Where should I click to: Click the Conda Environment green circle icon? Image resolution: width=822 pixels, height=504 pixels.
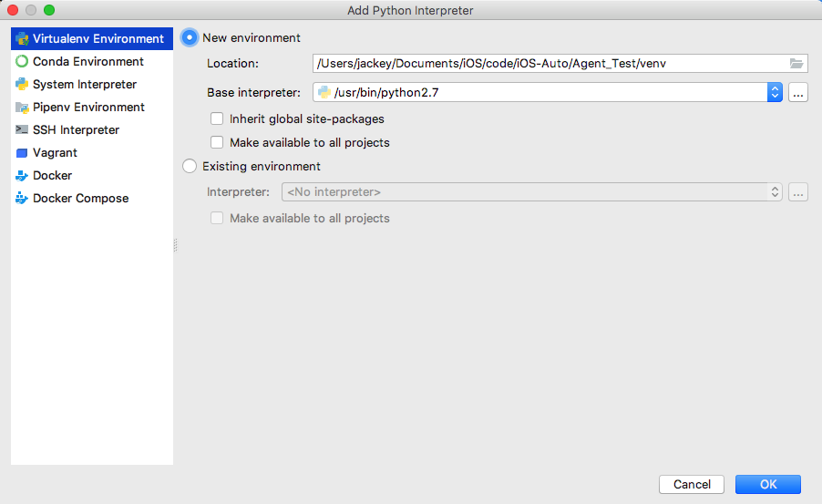(22, 61)
